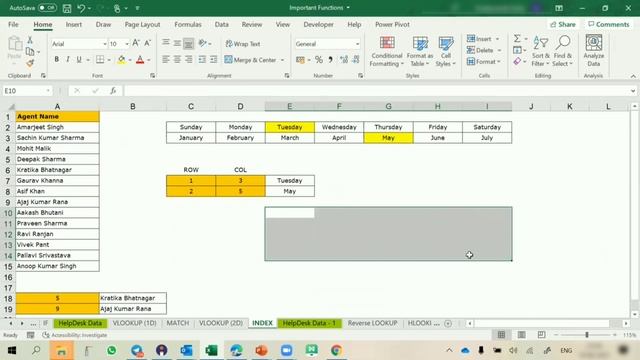Open Cell Styles gallery

tap(445, 51)
